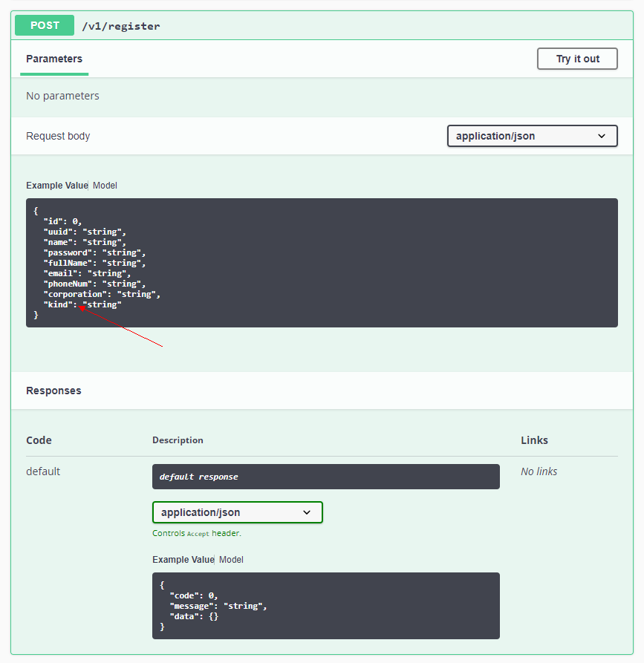644x663 pixels.
Task: Click the "phoneNum": "string" line
Action: (94, 284)
